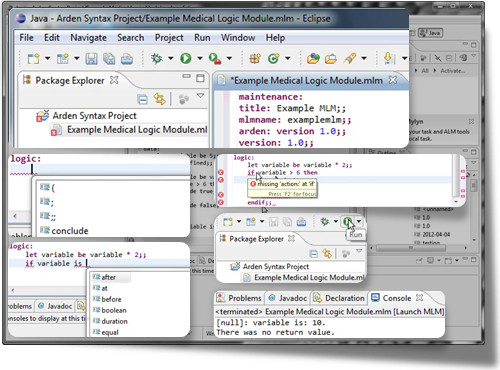Viewport: 500px width, 370px height.
Task: Click the Save icon in the top toolbar
Action: click(91, 59)
